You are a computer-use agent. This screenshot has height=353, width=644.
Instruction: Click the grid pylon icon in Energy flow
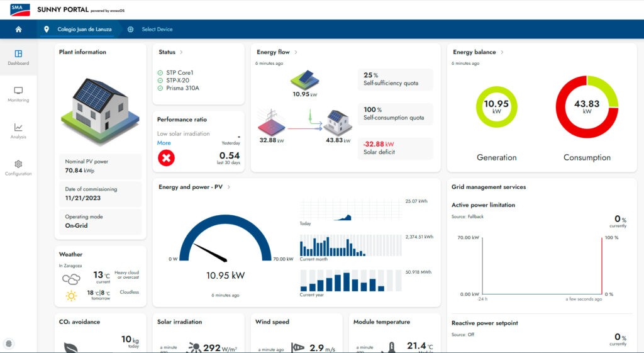(271, 123)
